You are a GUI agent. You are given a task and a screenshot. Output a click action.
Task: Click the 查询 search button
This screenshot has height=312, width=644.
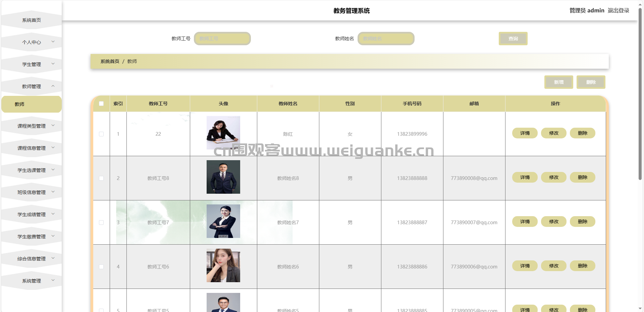(x=513, y=39)
